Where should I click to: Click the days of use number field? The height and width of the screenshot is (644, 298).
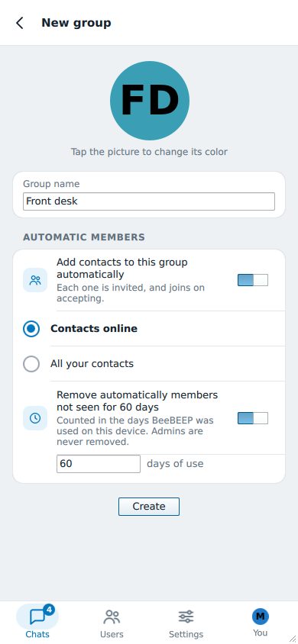pyautogui.click(x=99, y=464)
